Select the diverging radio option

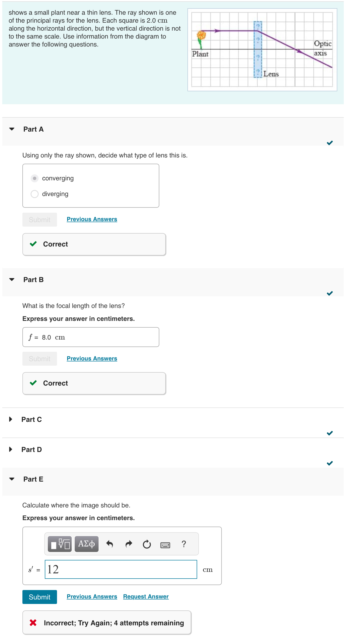point(35,194)
